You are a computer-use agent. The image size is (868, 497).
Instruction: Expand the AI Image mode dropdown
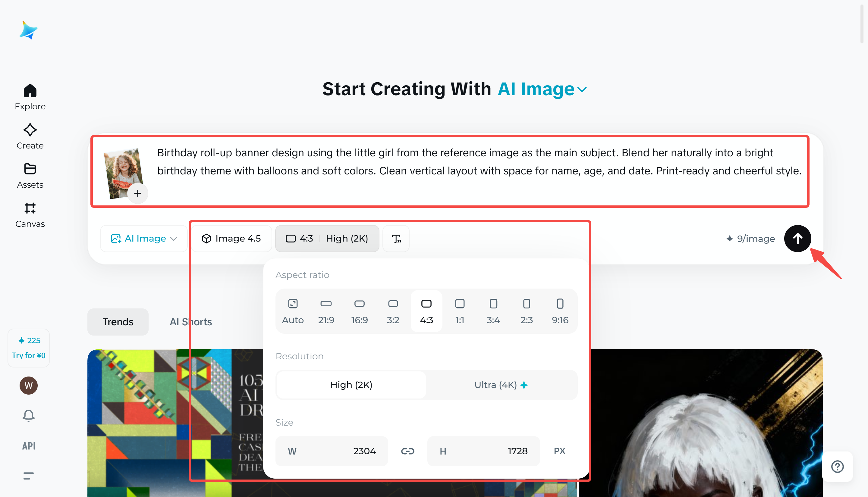coord(144,239)
